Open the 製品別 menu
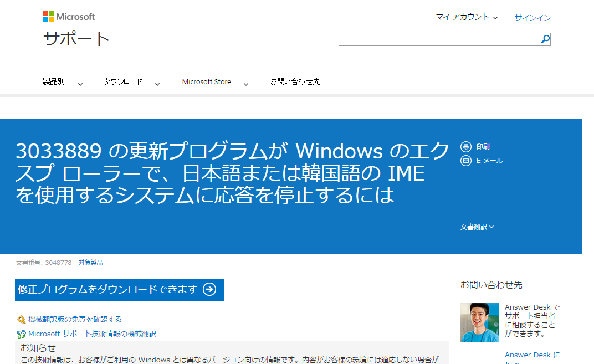Screen dimensions: 594x364 tap(54, 82)
